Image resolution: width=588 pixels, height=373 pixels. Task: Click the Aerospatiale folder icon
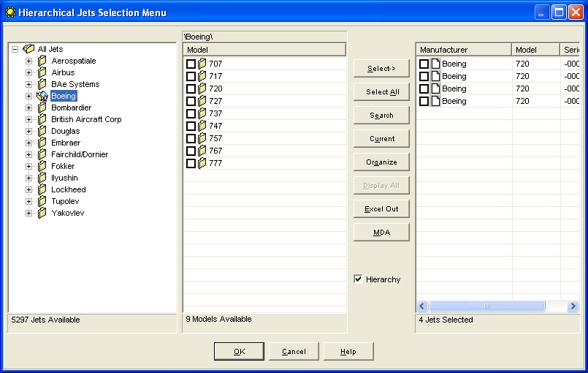[42, 61]
